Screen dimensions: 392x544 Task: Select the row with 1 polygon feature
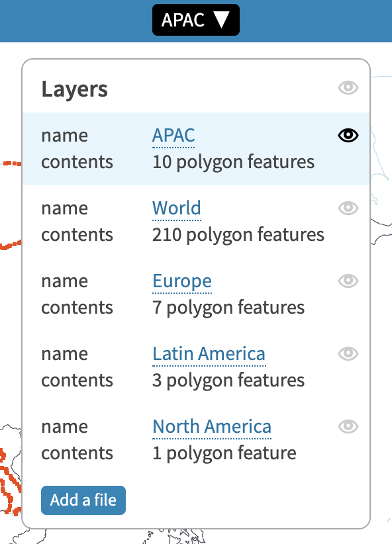(196, 440)
